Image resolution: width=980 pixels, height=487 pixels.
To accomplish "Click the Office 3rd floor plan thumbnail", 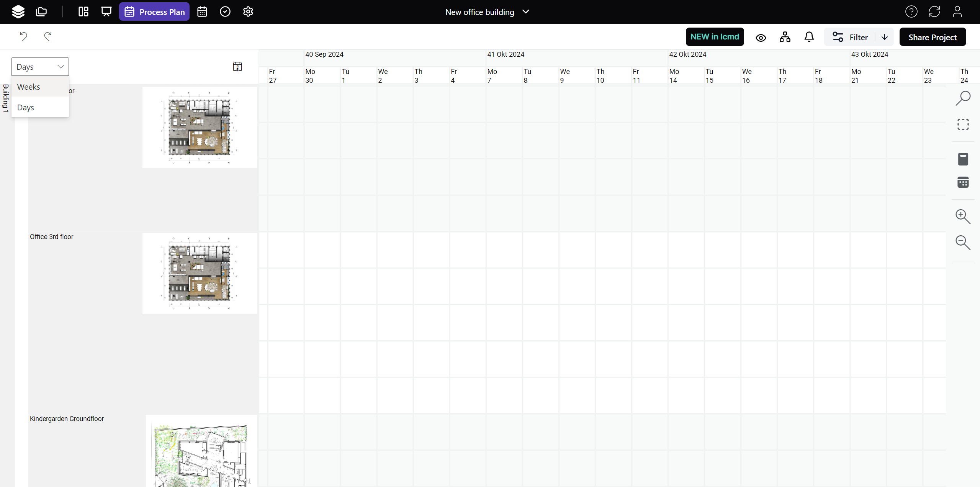I will [x=200, y=273].
